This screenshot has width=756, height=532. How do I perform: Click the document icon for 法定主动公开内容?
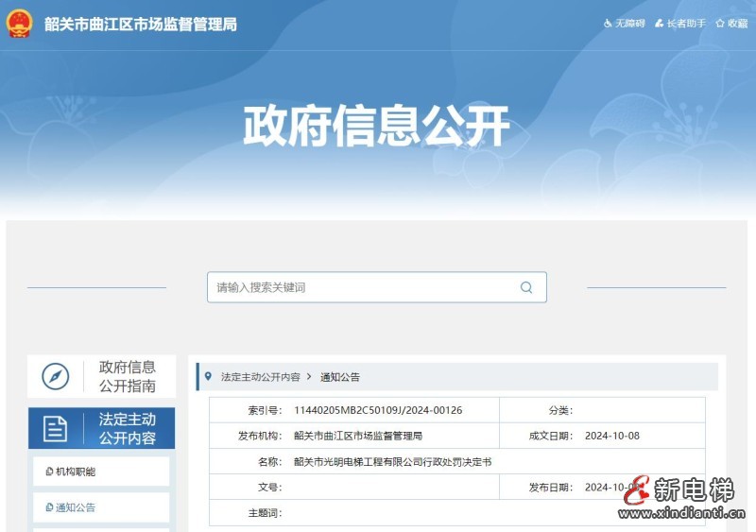(x=56, y=428)
